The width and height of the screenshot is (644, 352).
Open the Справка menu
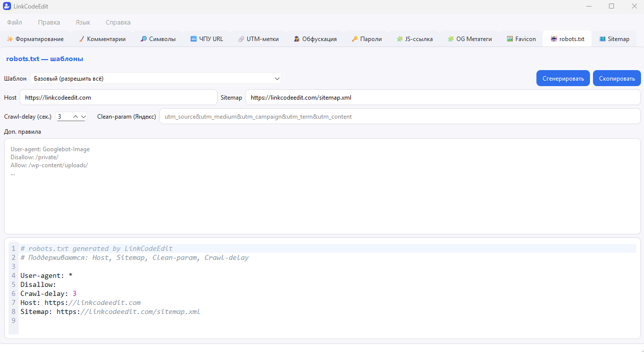click(x=118, y=23)
